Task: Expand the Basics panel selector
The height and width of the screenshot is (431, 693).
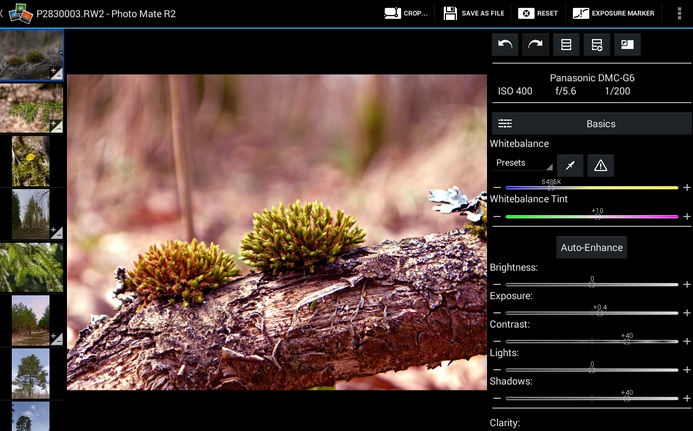Action: 591,124
